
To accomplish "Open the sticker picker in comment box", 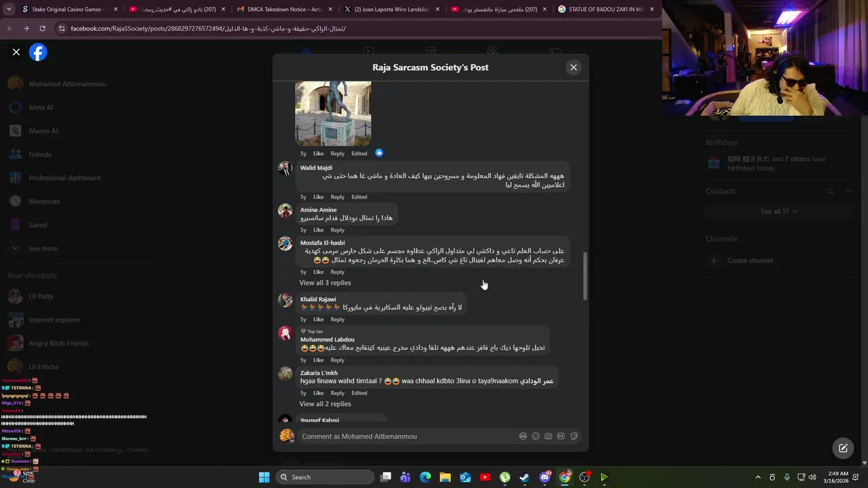I will [x=574, y=436].
